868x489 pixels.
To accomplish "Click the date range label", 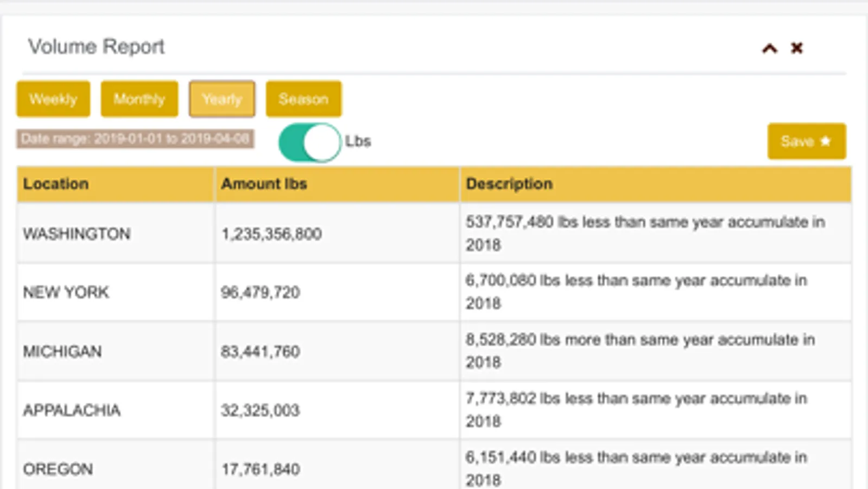I will tap(135, 139).
